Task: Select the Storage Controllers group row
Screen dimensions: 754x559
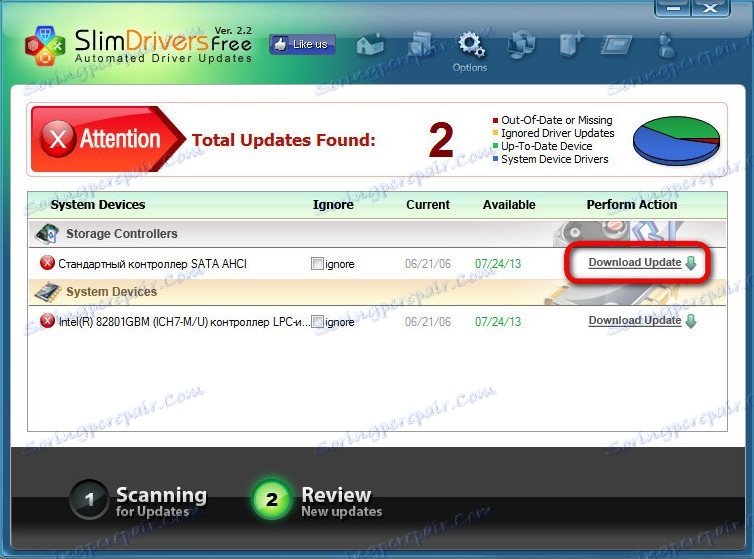Action: pyautogui.click(x=377, y=234)
